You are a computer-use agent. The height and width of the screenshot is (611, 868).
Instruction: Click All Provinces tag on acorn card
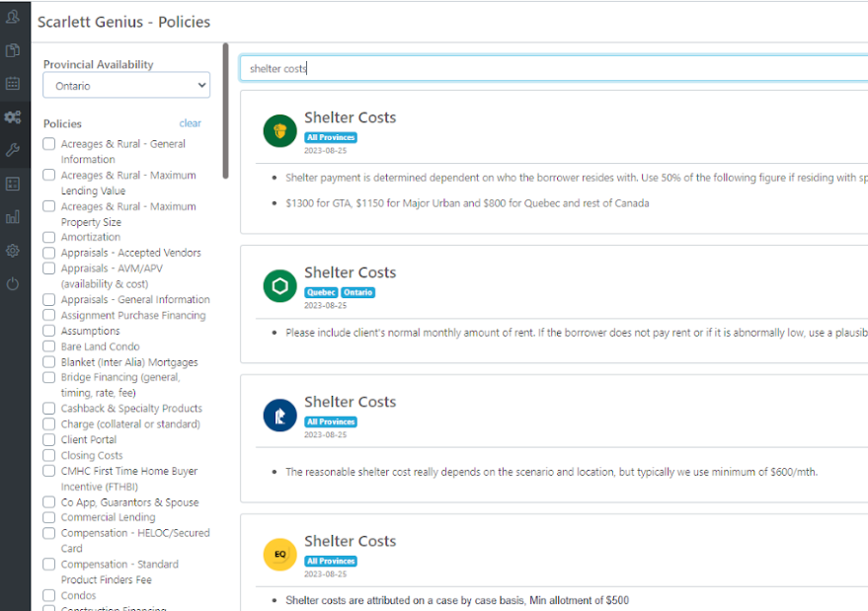tap(331, 137)
